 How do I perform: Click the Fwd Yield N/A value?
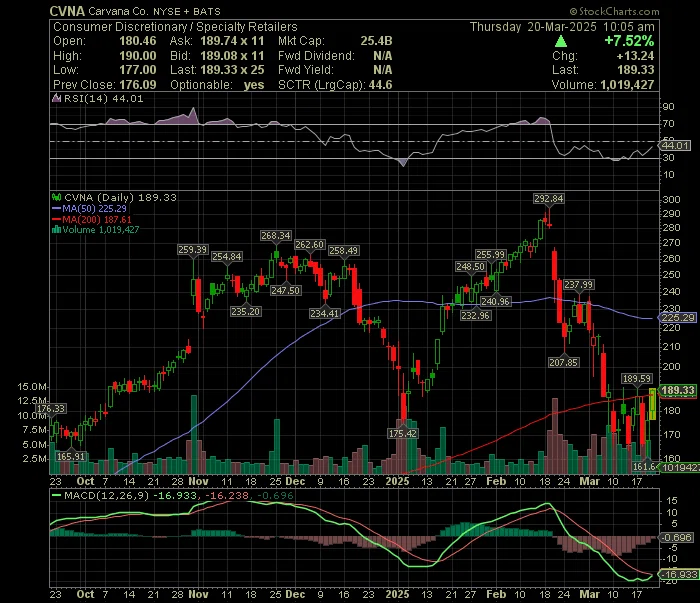[383, 70]
